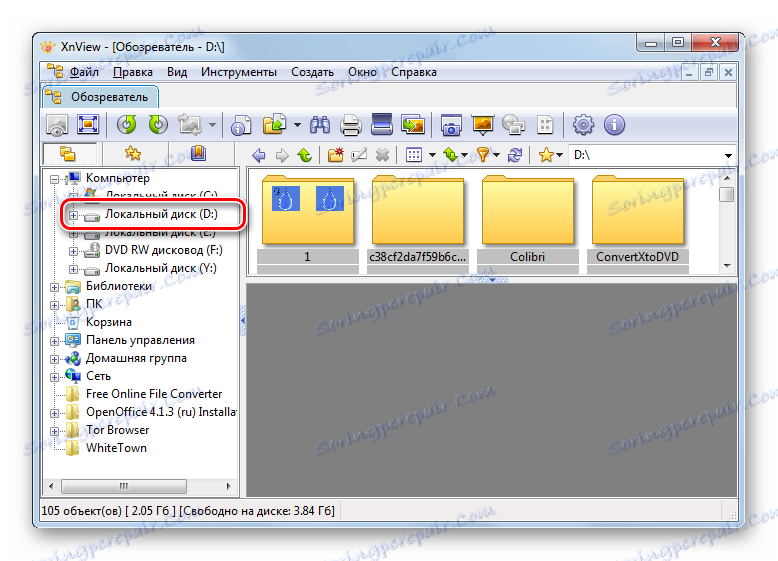The height and width of the screenshot is (561, 778).
Task: Open the Файл menu
Action: tap(84, 72)
